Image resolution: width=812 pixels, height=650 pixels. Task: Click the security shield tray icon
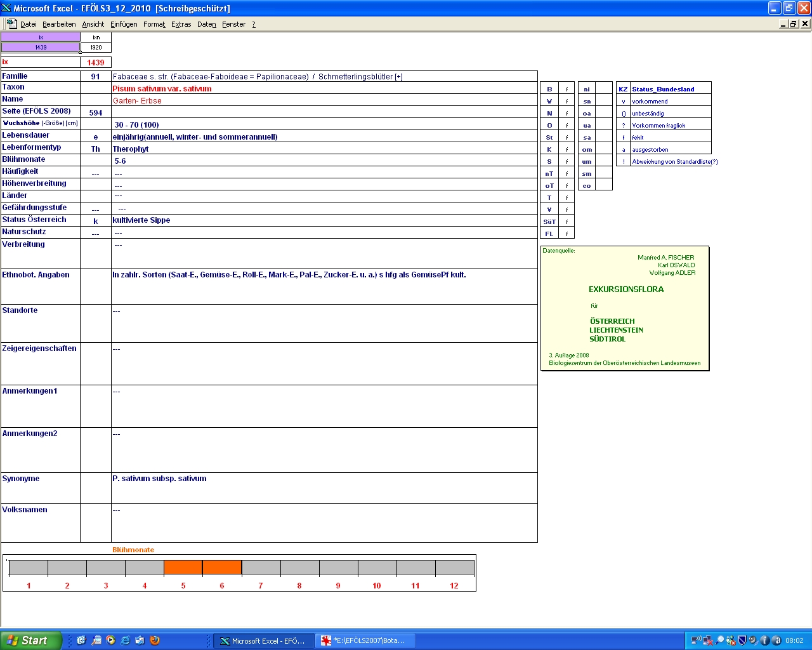742,640
